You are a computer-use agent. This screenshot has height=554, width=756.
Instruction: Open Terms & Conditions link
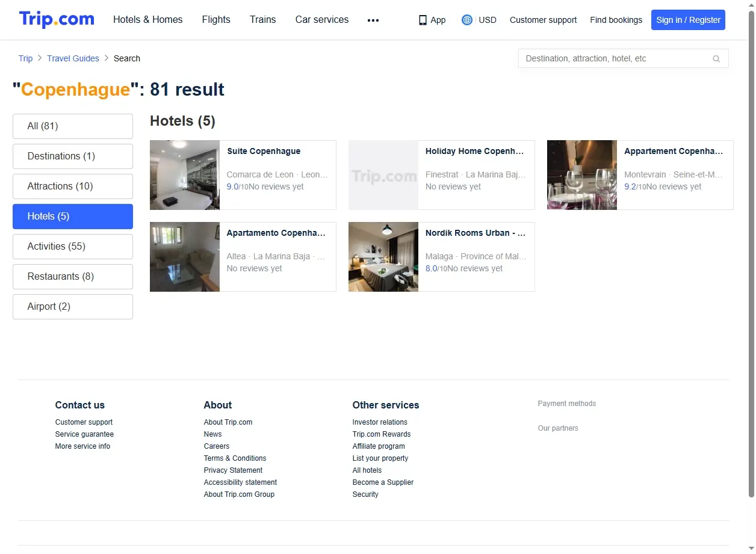[235, 458]
